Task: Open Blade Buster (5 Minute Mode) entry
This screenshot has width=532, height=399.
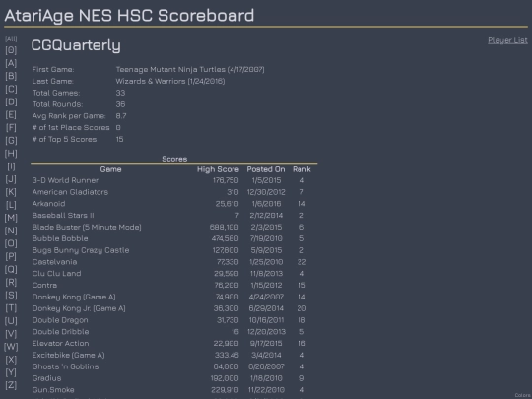Action: pos(87,227)
